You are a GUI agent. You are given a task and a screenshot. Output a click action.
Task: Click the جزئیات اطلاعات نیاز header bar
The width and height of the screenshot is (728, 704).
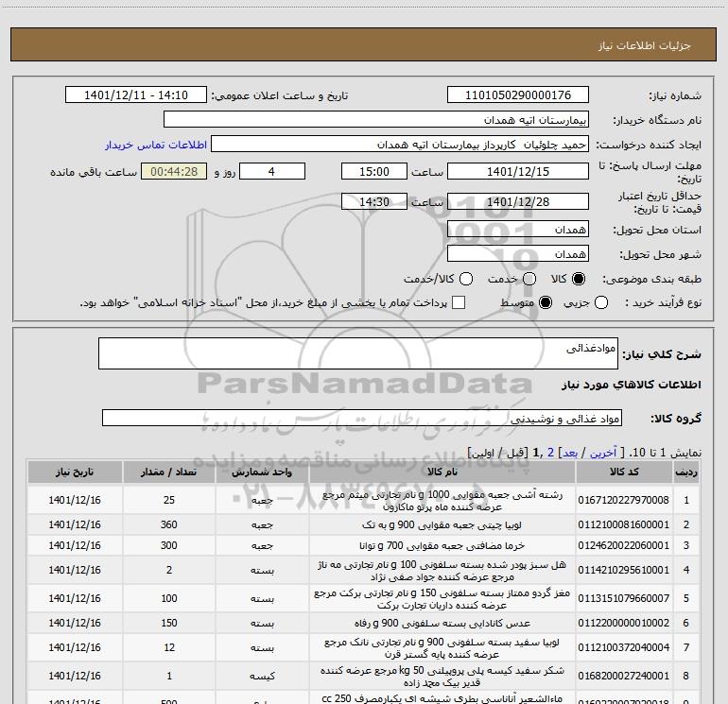tap(364, 44)
